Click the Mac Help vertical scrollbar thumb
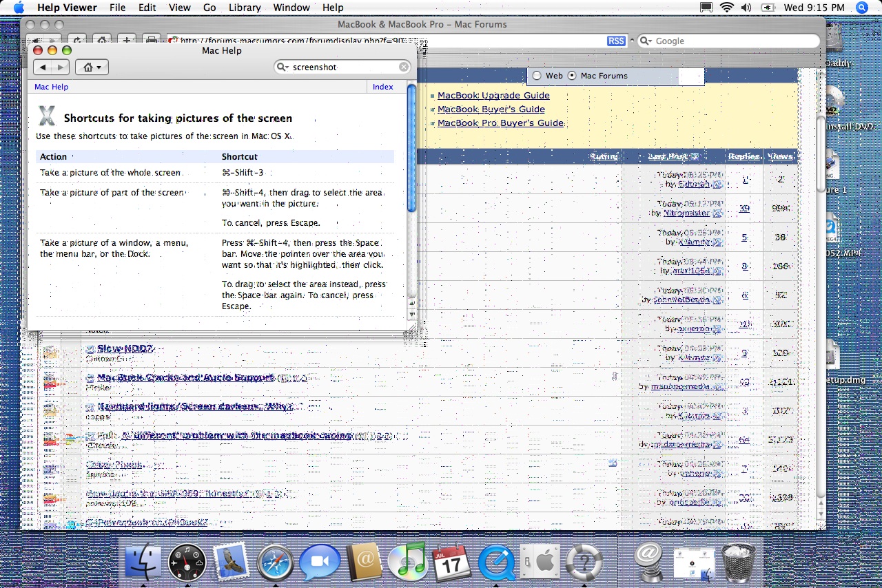882x588 pixels. pyautogui.click(x=411, y=148)
